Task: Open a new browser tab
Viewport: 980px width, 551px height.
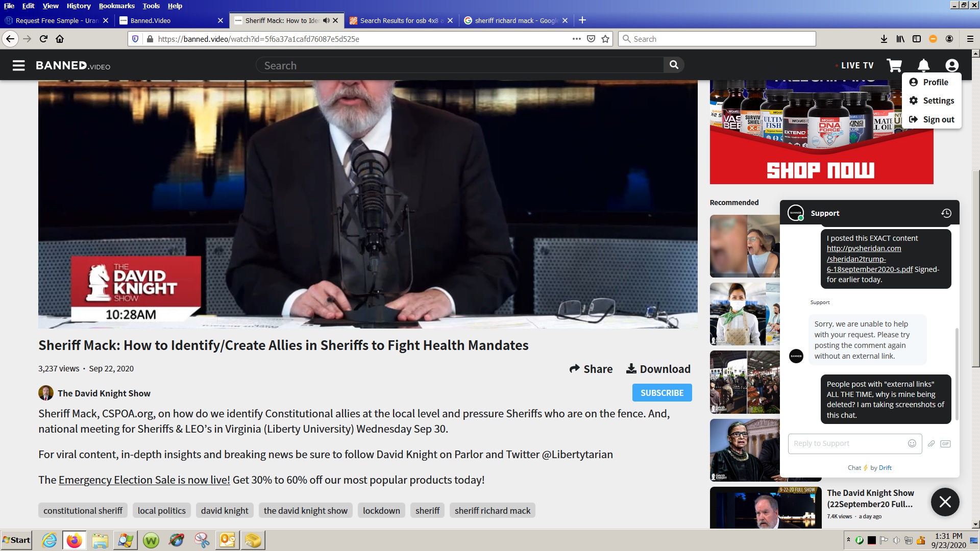Action: [582, 20]
